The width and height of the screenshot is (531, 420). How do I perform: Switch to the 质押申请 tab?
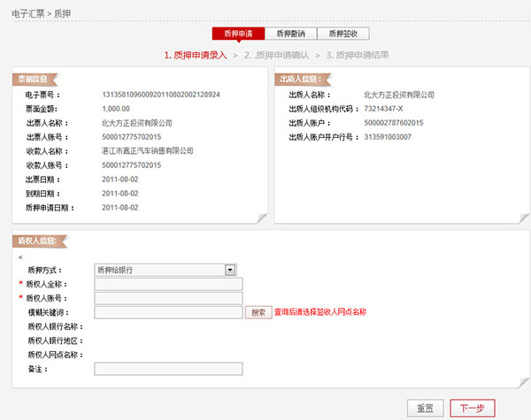[238, 34]
